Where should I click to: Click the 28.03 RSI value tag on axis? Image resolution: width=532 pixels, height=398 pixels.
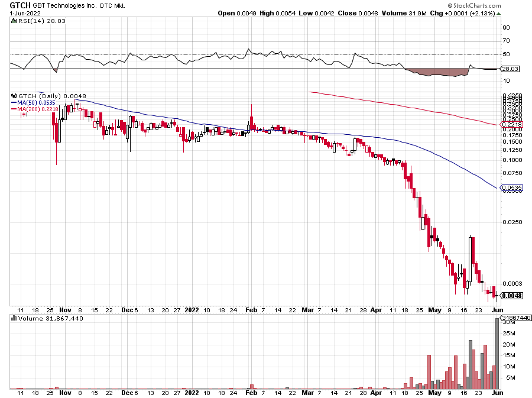pos(510,69)
